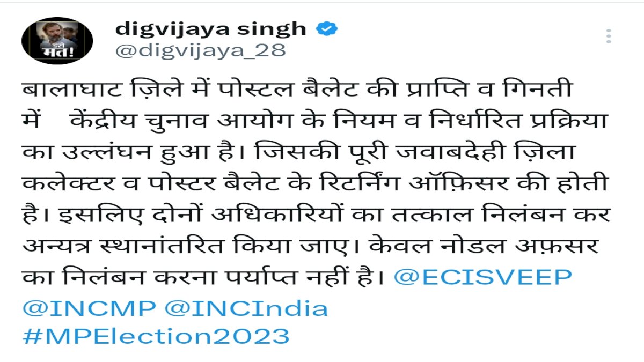Open digvijaya singh's profile picture
This screenshot has width=644, height=362.
point(57,40)
